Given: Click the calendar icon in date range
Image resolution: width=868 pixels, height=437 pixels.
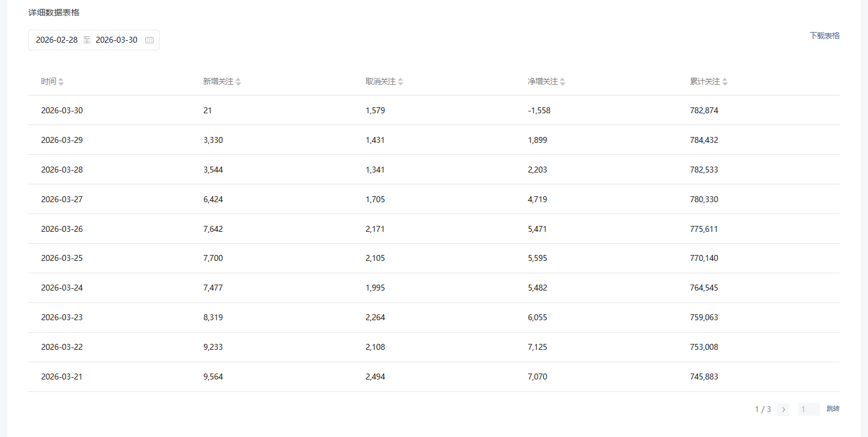Looking at the screenshot, I should (x=149, y=40).
